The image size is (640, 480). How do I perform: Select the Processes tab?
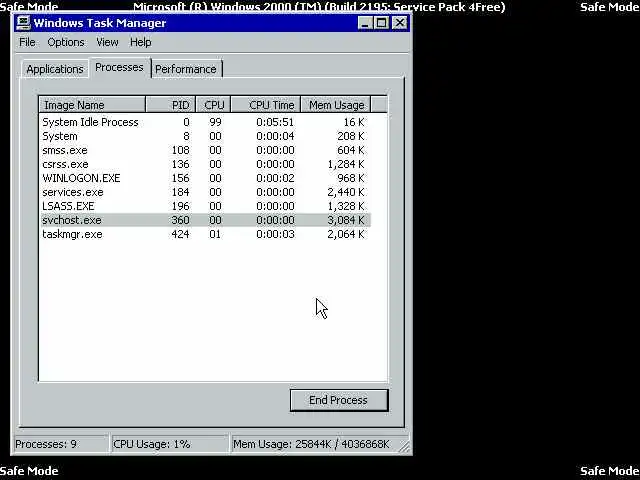119,67
